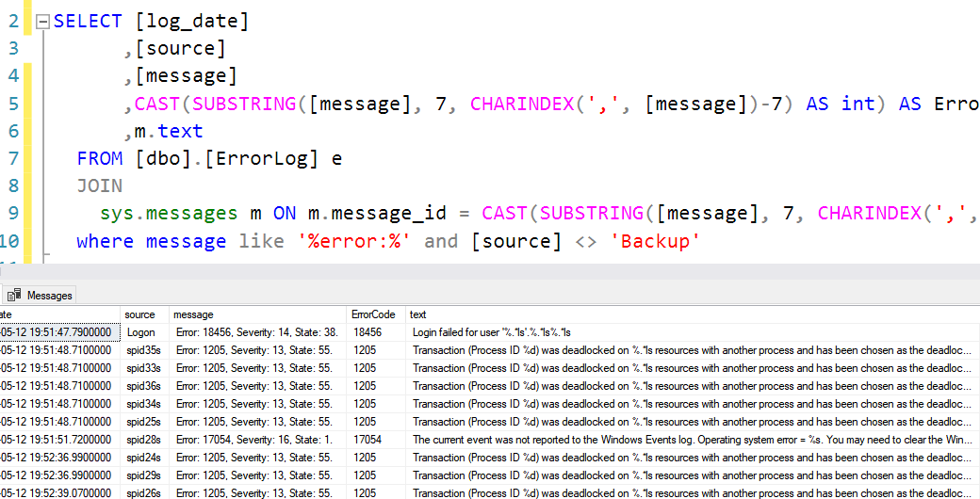980x499 pixels.
Task: Click the 'Backup' string literal in the editor
Action: point(655,241)
